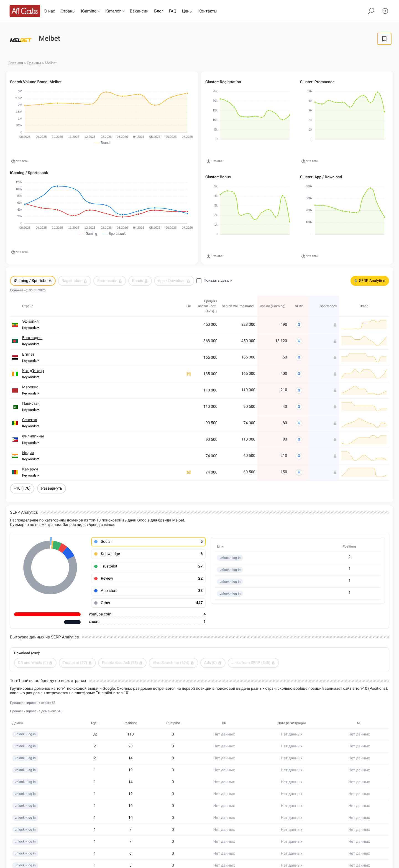Bookmark the Melbet brand page
The height and width of the screenshot is (868, 399).
tap(384, 39)
